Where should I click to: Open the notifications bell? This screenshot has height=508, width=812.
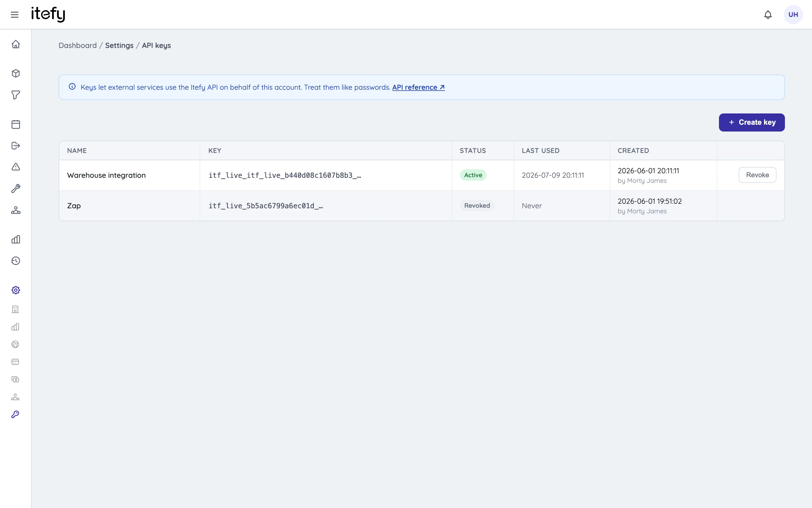click(768, 15)
